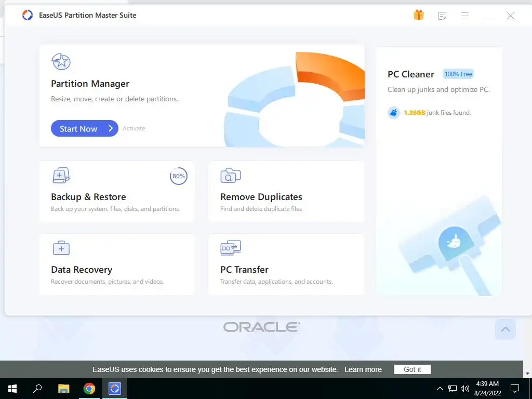The width and height of the screenshot is (532, 399).
Task: Open the Backup & Restore title
Action: tap(88, 197)
